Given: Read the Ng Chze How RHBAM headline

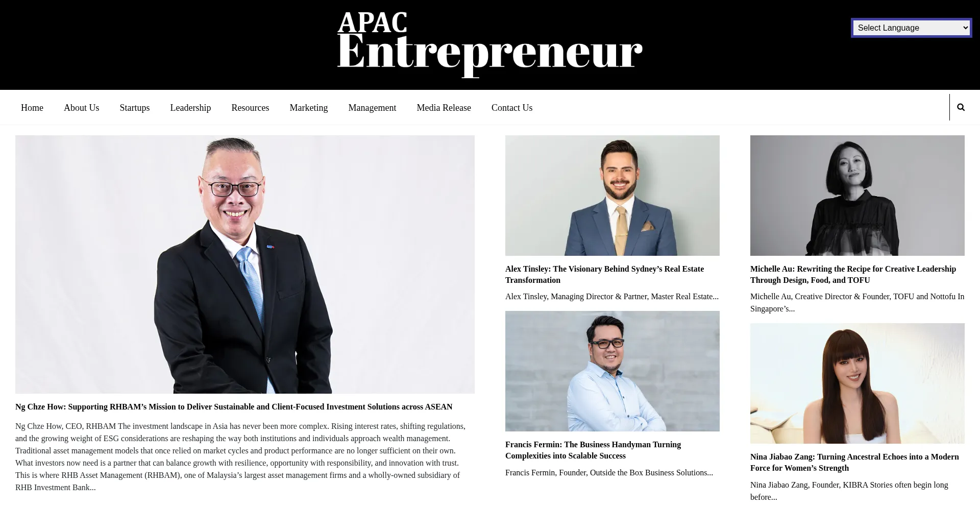Looking at the screenshot, I should pyautogui.click(x=234, y=407).
